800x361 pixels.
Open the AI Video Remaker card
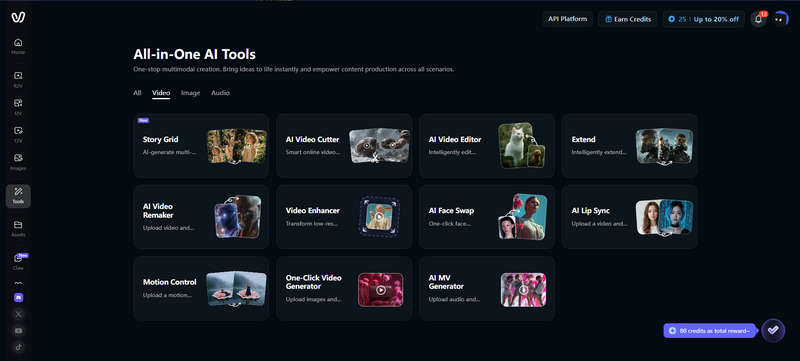click(x=201, y=217)
